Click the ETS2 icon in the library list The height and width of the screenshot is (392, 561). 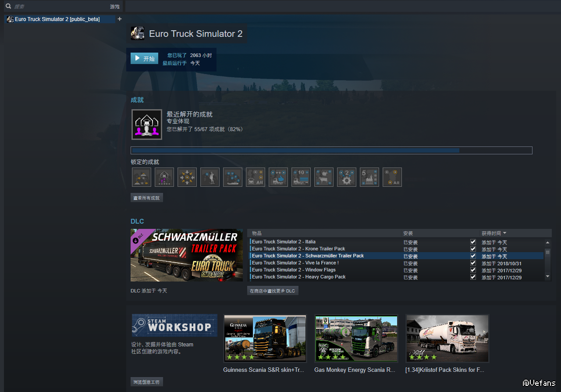(10, 19)
